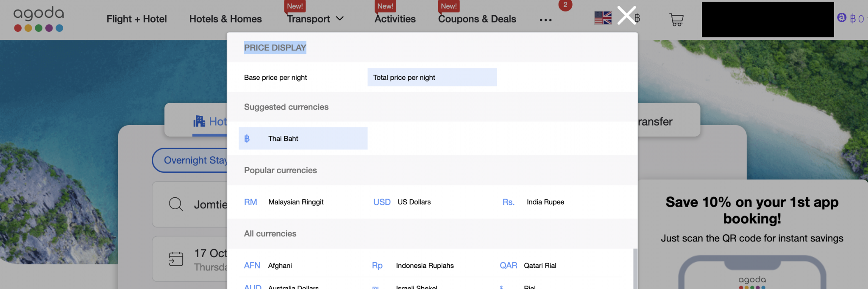The width and height of the screenshot is (868, 289).
Task: Expand the Transport dropdown chevron
Action: [339, 19]
